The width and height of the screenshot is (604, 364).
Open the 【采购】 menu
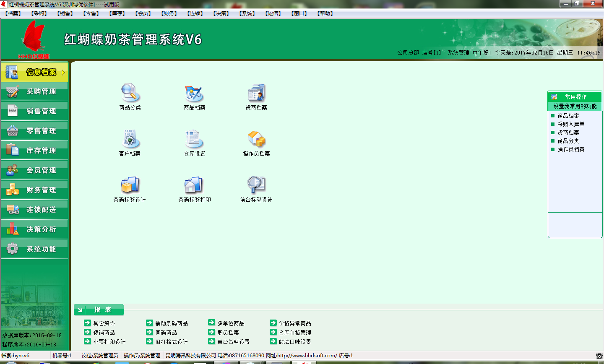[39, 13]
